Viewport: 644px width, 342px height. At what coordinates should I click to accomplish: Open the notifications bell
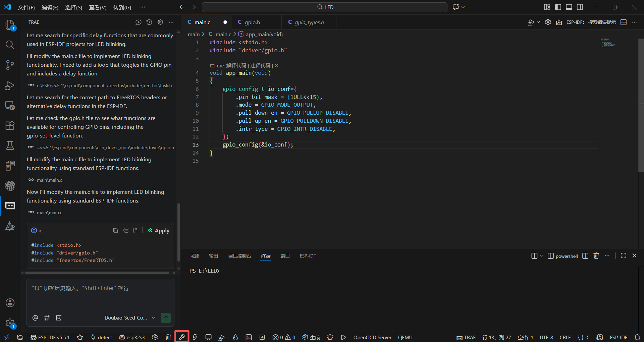pyautogui.click(x=637, y=337)
